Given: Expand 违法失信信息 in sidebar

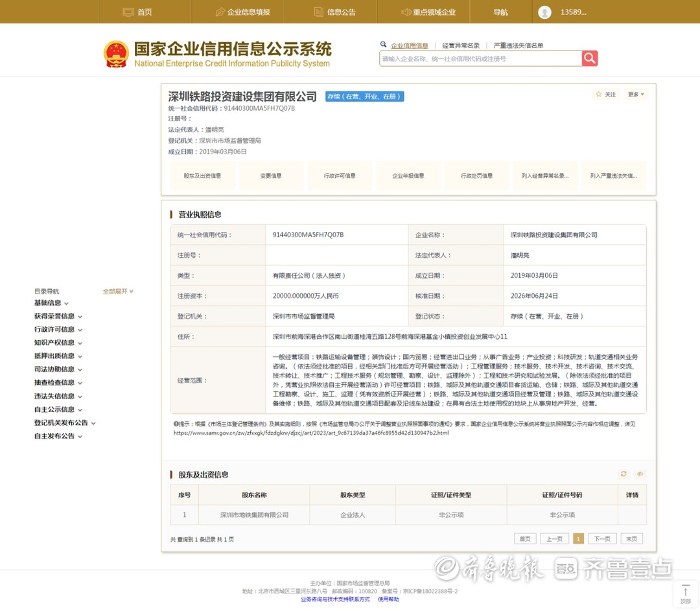Looking at the screenshot, I should pos(58,397).
